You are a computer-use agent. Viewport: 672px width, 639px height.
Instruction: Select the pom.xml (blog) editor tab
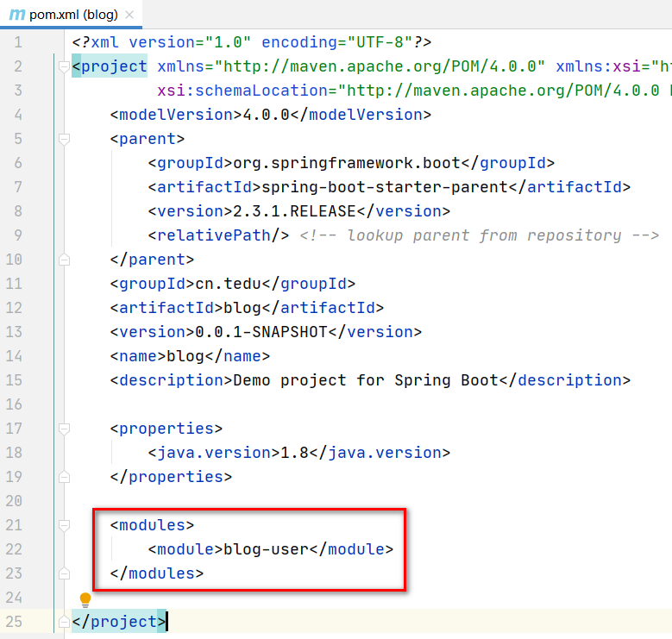tap(71, 15)
